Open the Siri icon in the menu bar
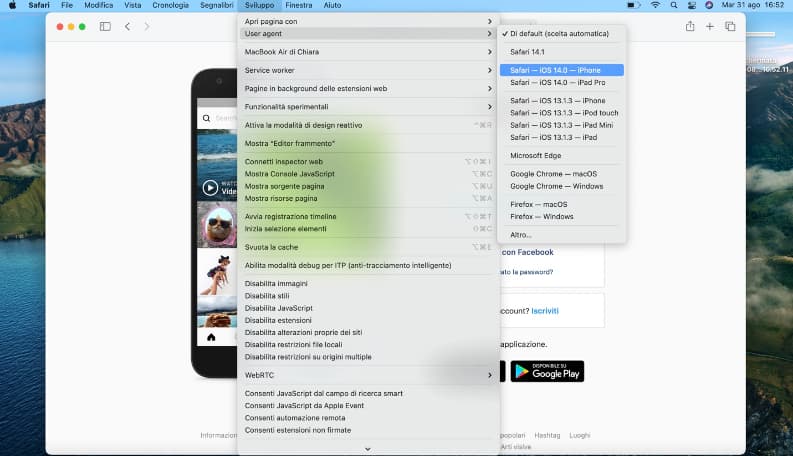 (x=709, y=5)
